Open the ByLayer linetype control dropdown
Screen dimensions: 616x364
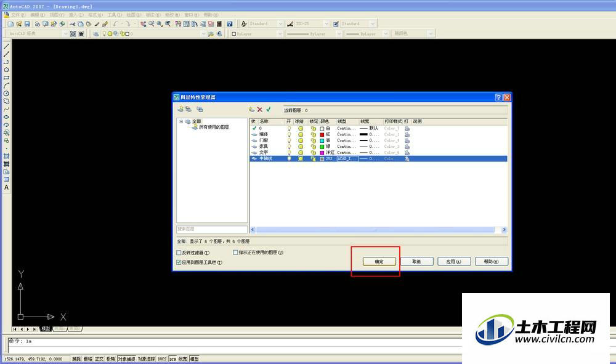[339, 34]
